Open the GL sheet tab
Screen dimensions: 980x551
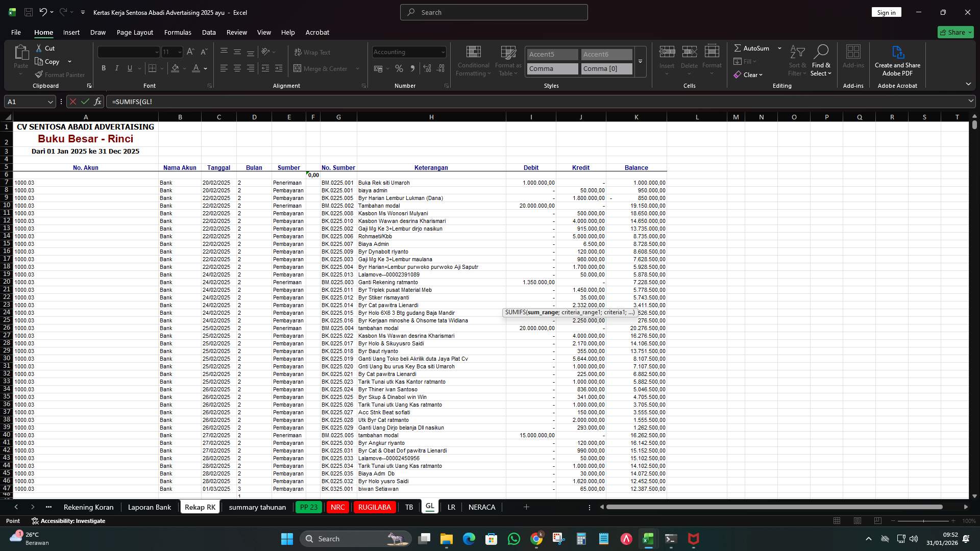pos(430,507)
